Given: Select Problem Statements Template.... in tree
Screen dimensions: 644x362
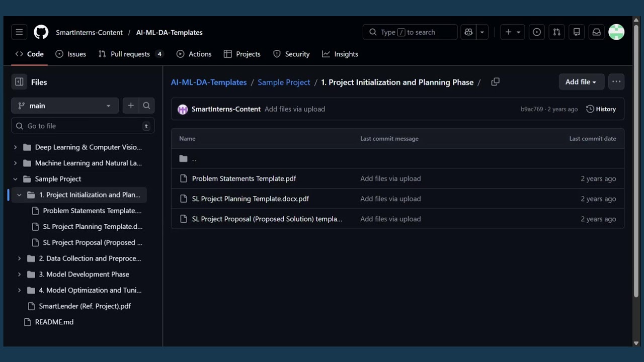Looking at the screenshot, I should tap(92, 211).
